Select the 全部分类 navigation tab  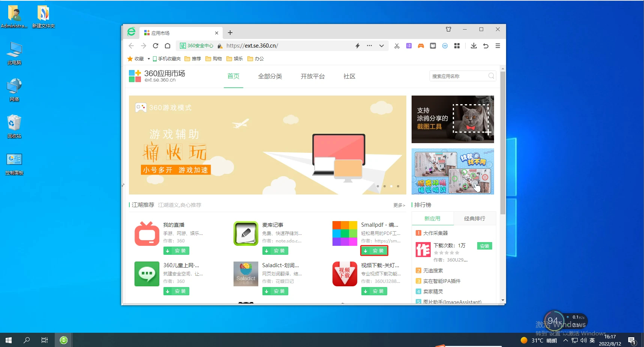pyautogui.click(x=270, y=76)
